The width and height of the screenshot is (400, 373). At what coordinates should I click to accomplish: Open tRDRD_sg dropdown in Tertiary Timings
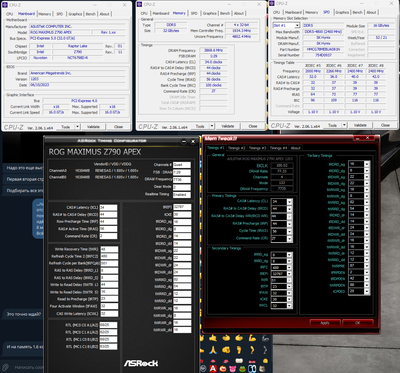[x=367, y=164]
